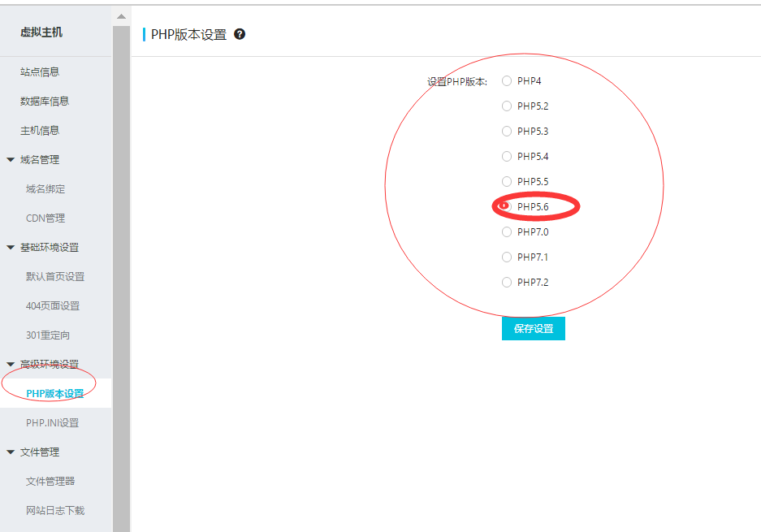Select the PHP5.3 radio button
This screenshot has width=761, height=532.
[507, 131]
